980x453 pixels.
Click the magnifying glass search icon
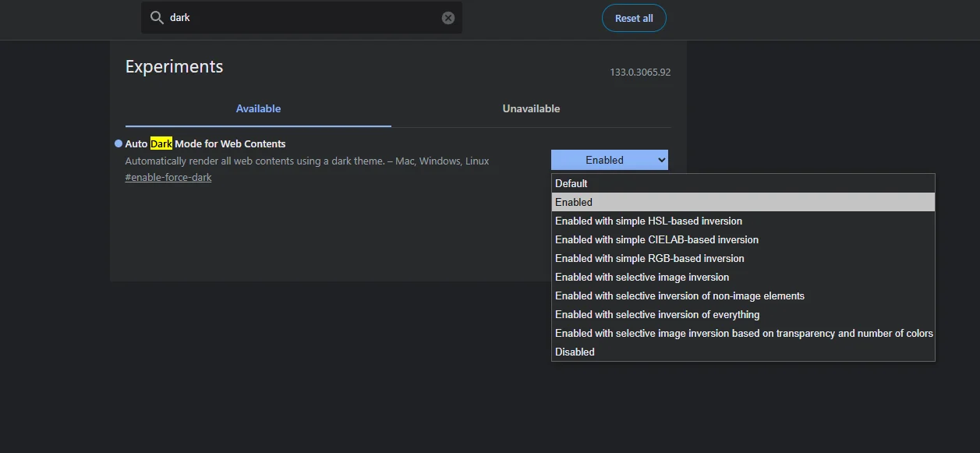(x=157, y=18)
